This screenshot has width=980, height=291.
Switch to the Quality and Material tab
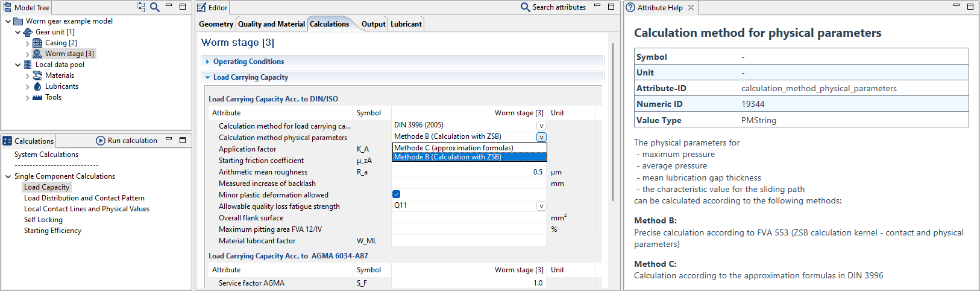pos(271,24)
